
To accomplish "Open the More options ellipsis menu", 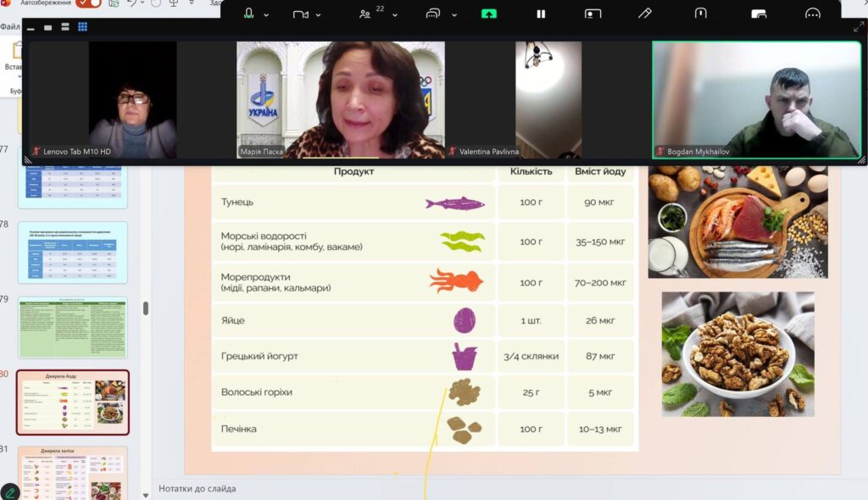I will pos(812,14).
